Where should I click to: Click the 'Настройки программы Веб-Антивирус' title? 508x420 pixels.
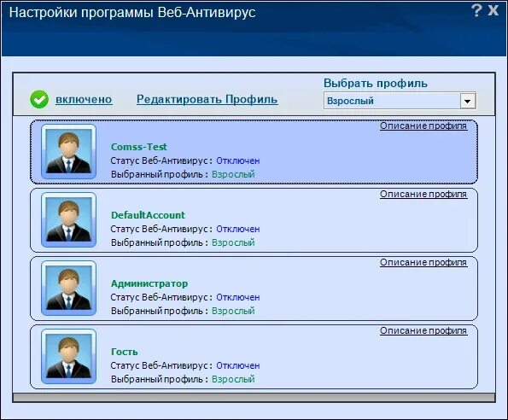132,12
